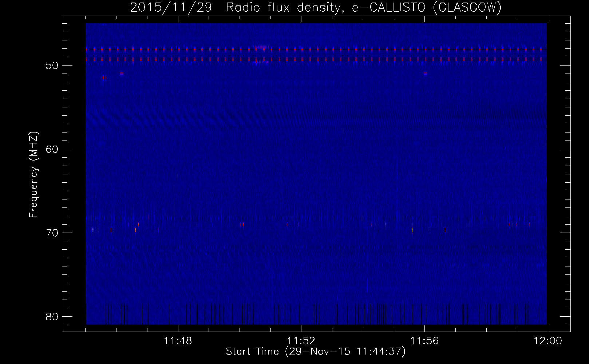
Task: Click the 70 MHz frequency tick label
Action: [52, 233]
